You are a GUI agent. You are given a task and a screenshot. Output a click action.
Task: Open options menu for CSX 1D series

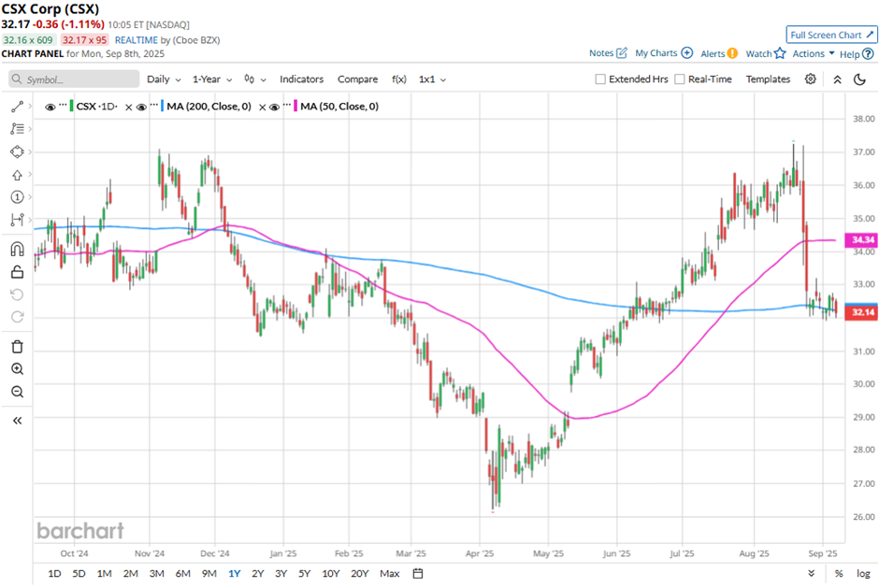pos(63,105)
